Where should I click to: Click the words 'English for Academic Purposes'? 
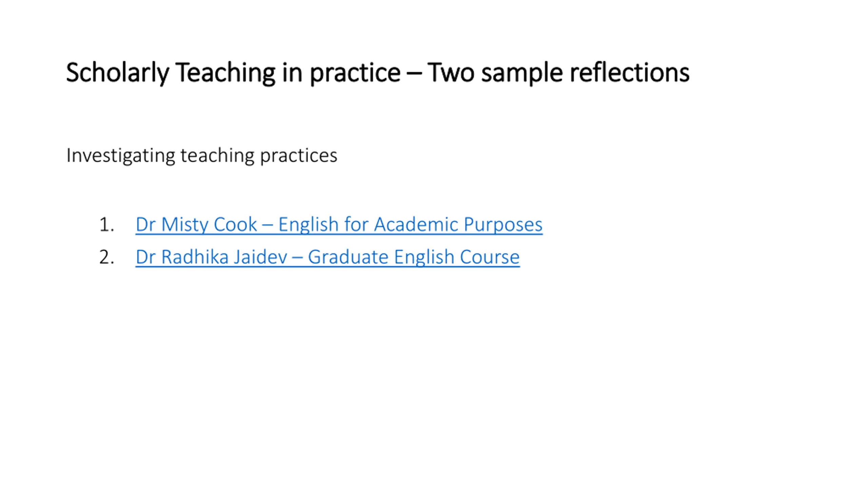pyautogui.click(x=410, y=224)
